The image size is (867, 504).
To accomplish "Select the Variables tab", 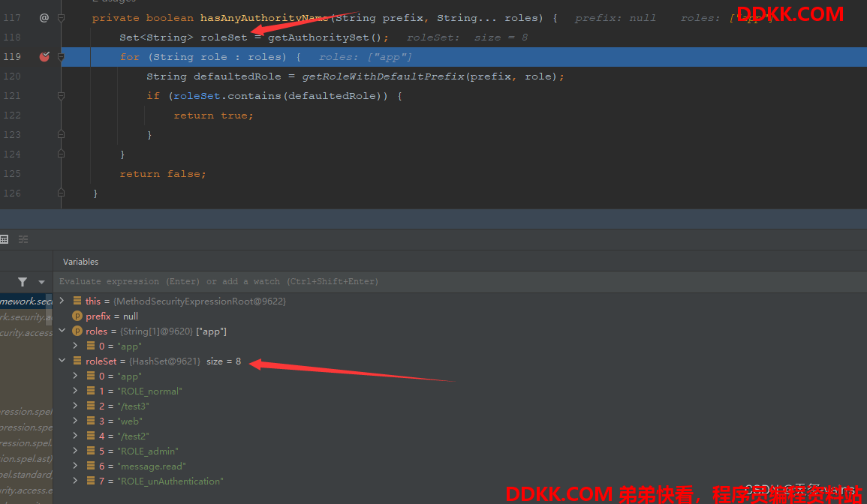I will [x=81, y=262].
